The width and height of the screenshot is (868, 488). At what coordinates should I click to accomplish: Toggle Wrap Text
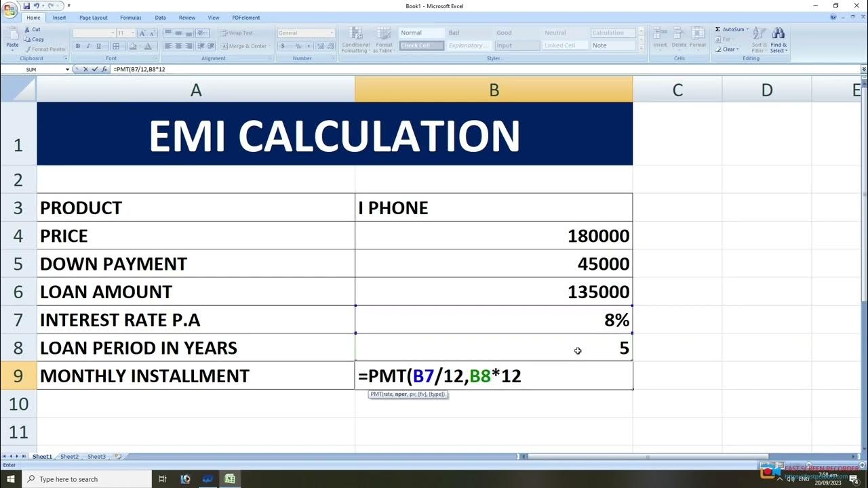[x=237, y=33]
